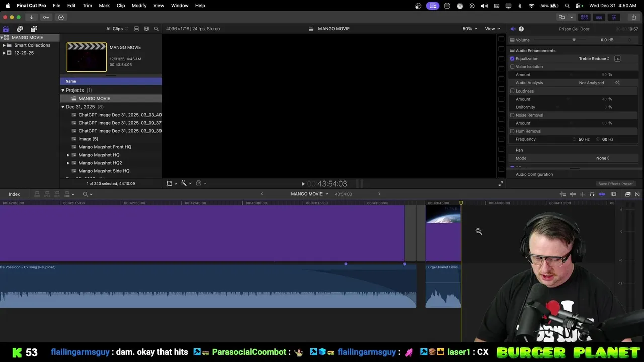Open the Info inspector icon
Image resolution: width=644 pixels, height=362 pixels.
[x=521, y=29]
